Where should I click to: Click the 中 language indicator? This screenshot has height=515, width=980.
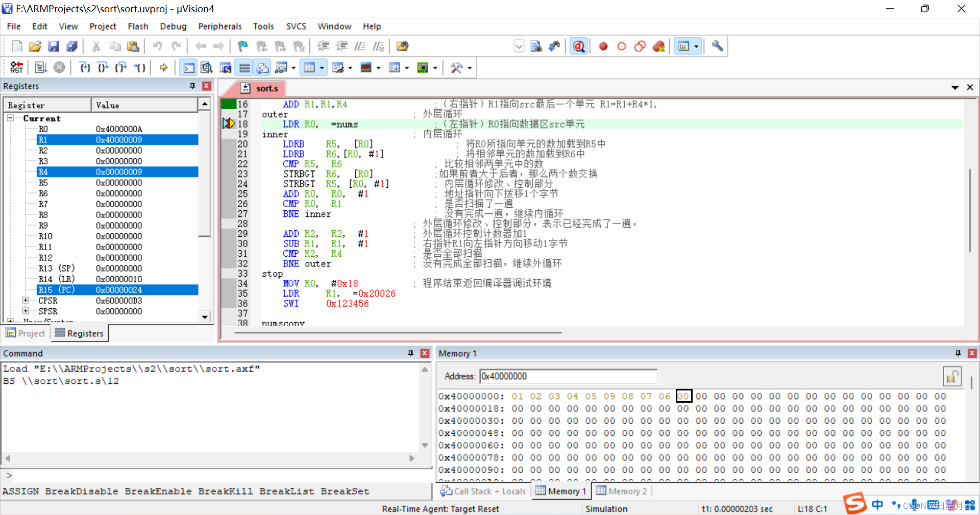(x=877, y=505)
